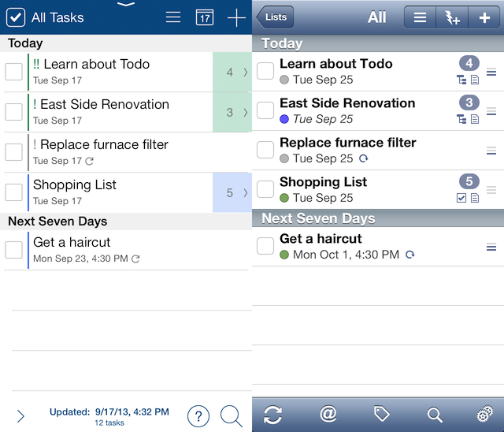
Task: Open the list options button in All view
Action: (420, 17)
